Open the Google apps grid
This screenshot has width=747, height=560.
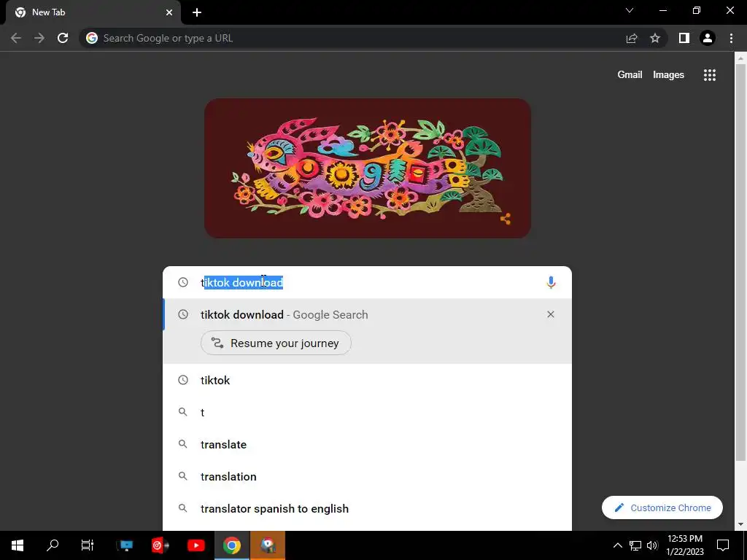[x=710, y=75]
